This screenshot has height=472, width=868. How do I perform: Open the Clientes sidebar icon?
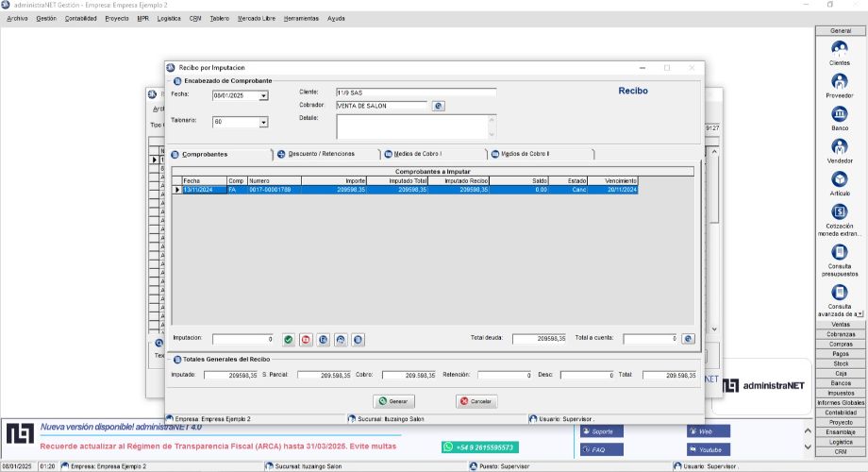839,49
